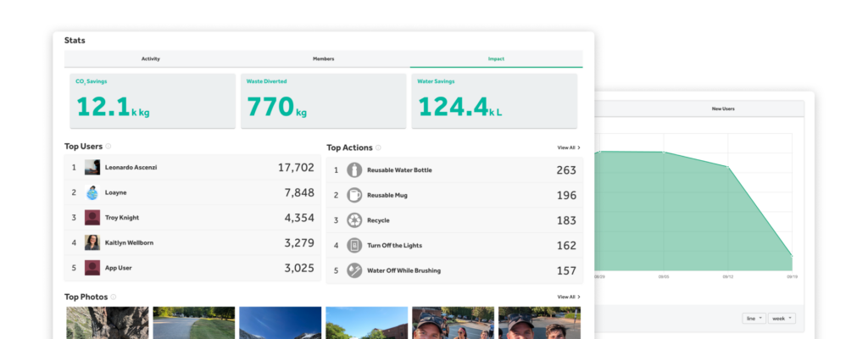The image size is (868, 339).
Task: Click Leonardo Ascenzi's avatar
Action: [92, 167]
